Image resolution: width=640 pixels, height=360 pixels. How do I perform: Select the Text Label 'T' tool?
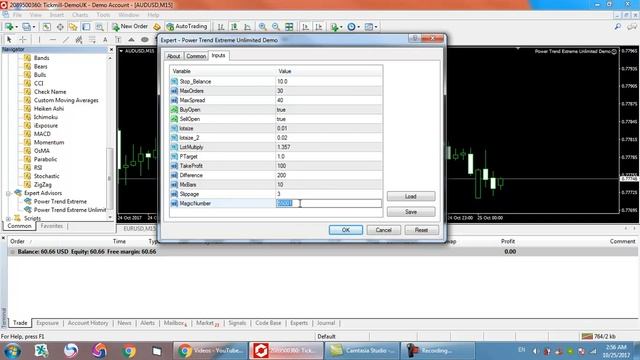point(118,40)
